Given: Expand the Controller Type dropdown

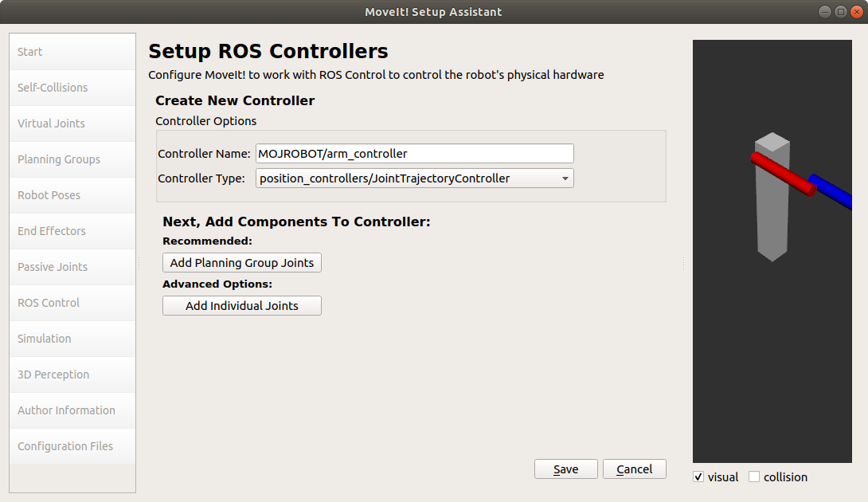Looking at the screenshot, I should tap(414, 178).
